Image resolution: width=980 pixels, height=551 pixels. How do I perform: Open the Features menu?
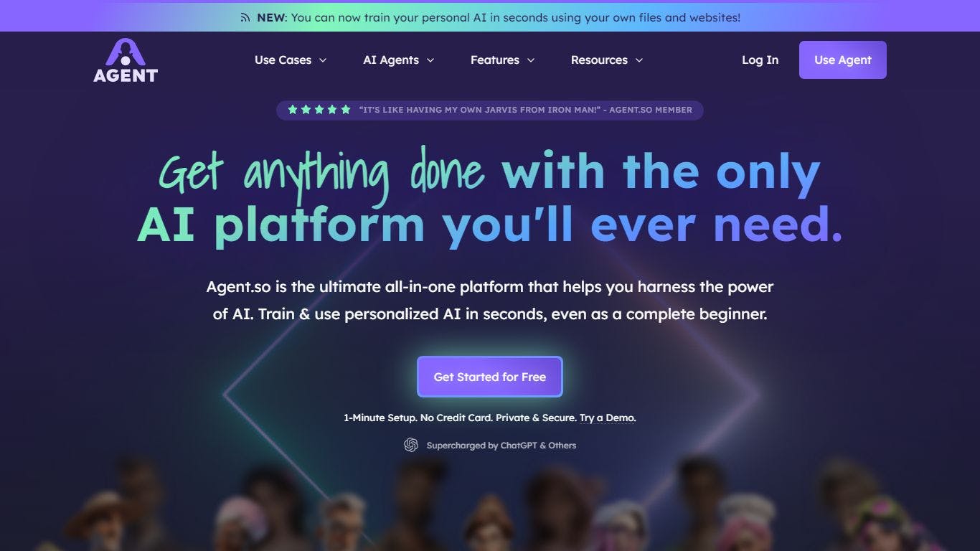click(503, 60)
